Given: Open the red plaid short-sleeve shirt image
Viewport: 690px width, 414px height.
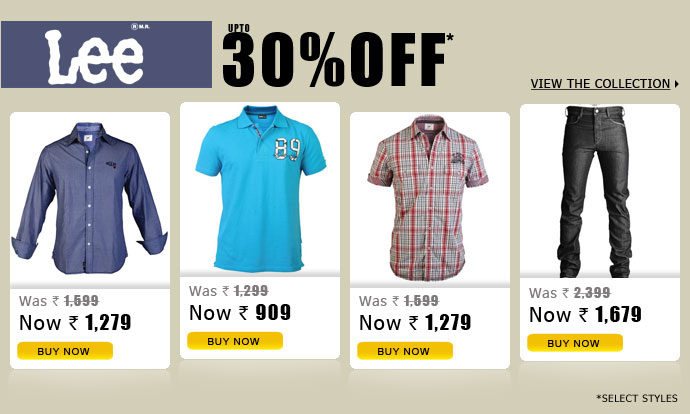Looking at the screenshot, I should coord(428,198).
